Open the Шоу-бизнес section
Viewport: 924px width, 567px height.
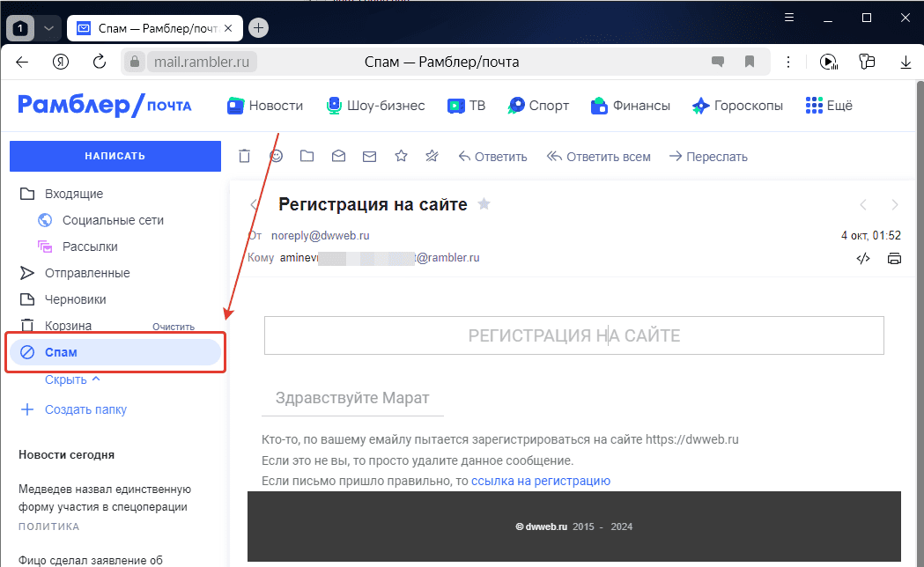[x=375, y=106]
